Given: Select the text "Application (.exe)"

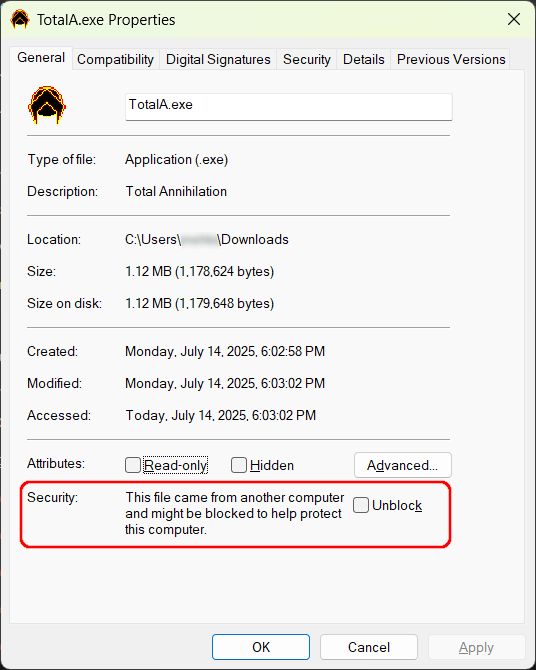Looking at the screenshot, I should coord(177,159).
